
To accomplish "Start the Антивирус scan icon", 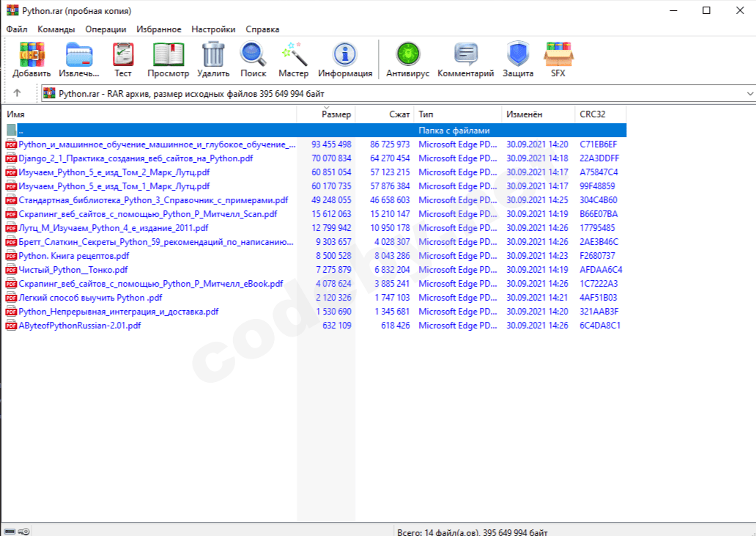I will coord(407,55).
